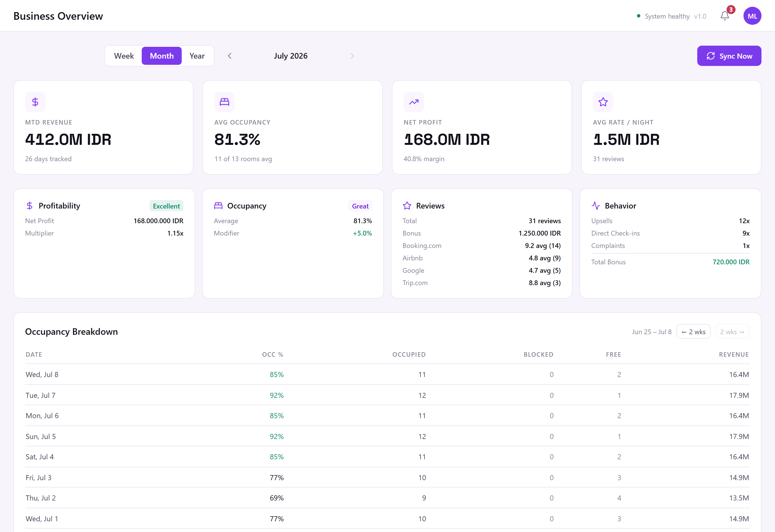This screenshot has height=532, width=775.
Task: Click the 1.5M IDR avg rate figure
Action: pyautogui.click(x=626, y=139)
